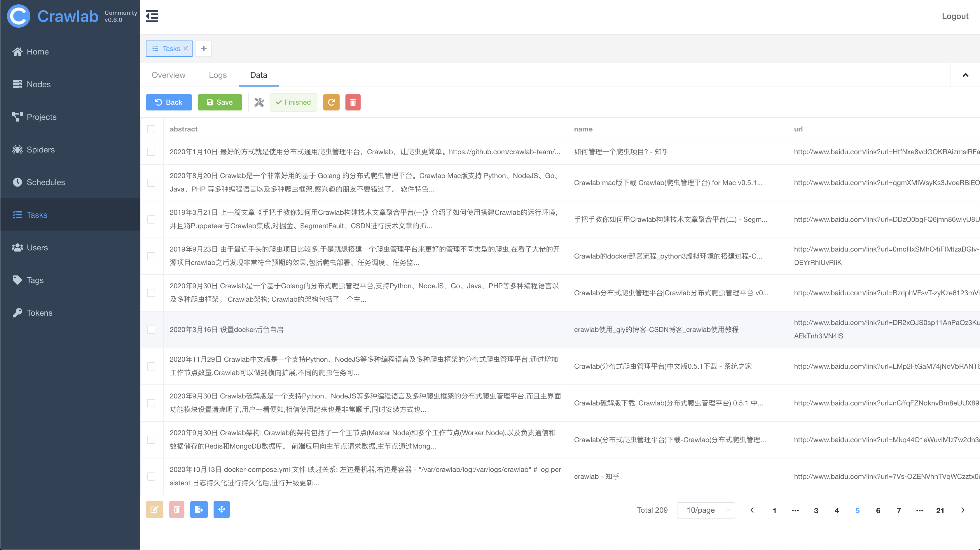Switch to the Overview tab
This screenshot has width=980, height=550.
click(x=168, y=75)
